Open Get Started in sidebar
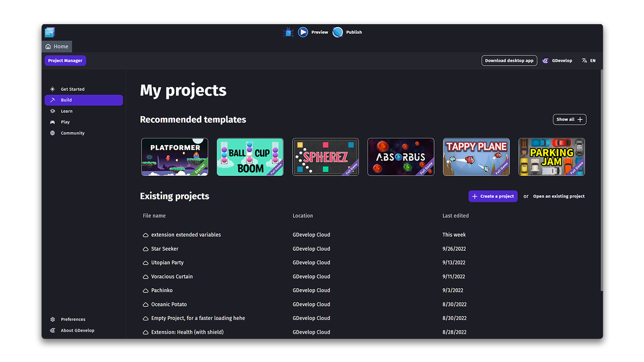The width and height of the screenshot is (644, 362). (x=84, y=89)
